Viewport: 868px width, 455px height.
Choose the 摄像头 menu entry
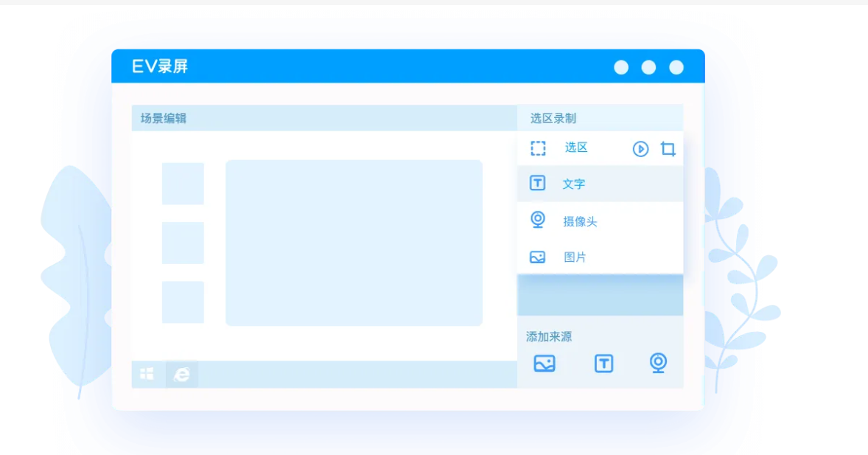[x=580, y=222]
